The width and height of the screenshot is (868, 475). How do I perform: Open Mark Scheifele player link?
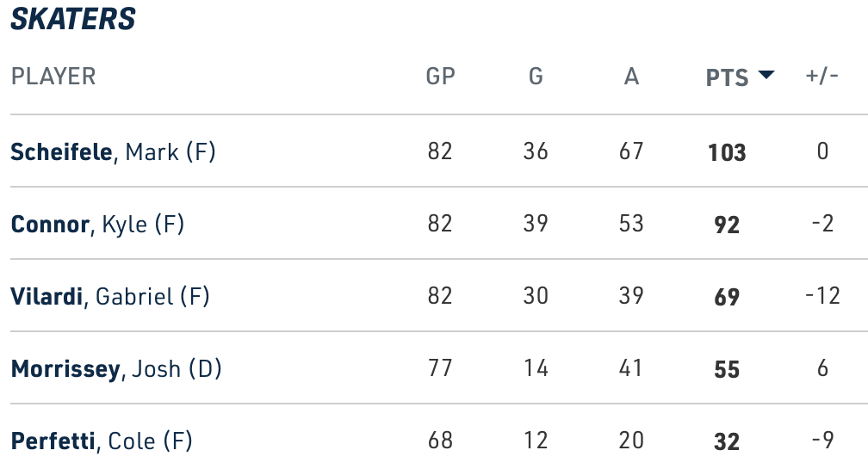113,152
